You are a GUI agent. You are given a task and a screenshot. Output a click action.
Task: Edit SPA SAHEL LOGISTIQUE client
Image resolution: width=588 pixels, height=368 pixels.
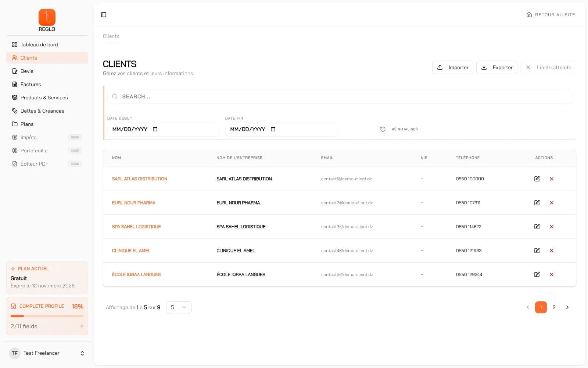[x=537, y=227]
